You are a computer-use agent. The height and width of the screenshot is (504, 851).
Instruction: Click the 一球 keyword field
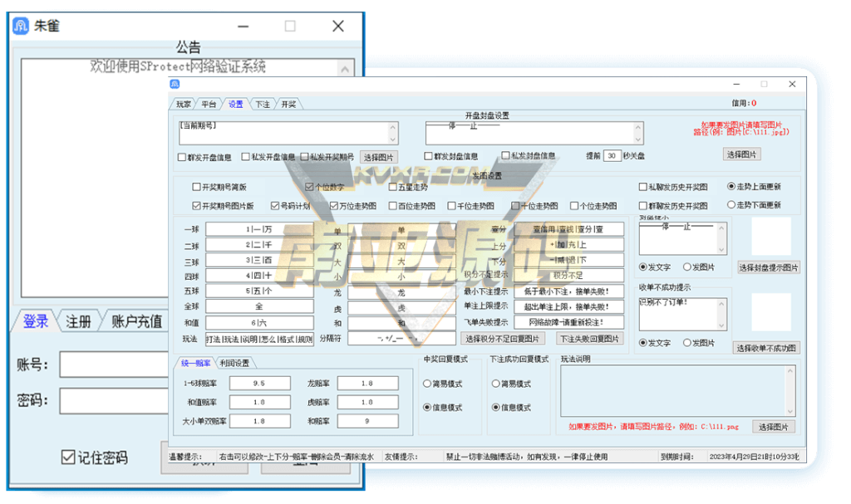point(259,229)
